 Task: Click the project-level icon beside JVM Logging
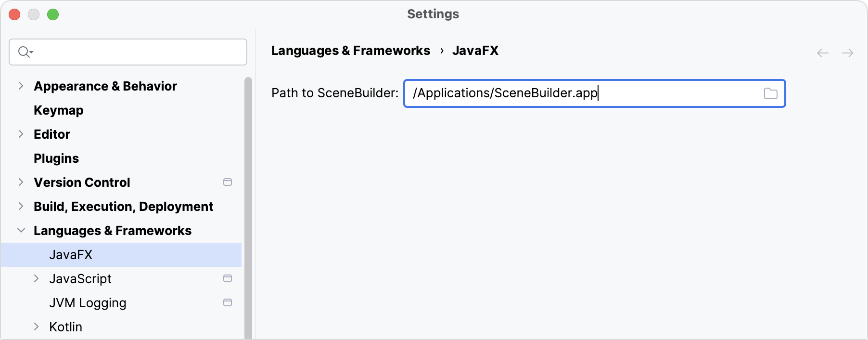[x=228, y=302]
